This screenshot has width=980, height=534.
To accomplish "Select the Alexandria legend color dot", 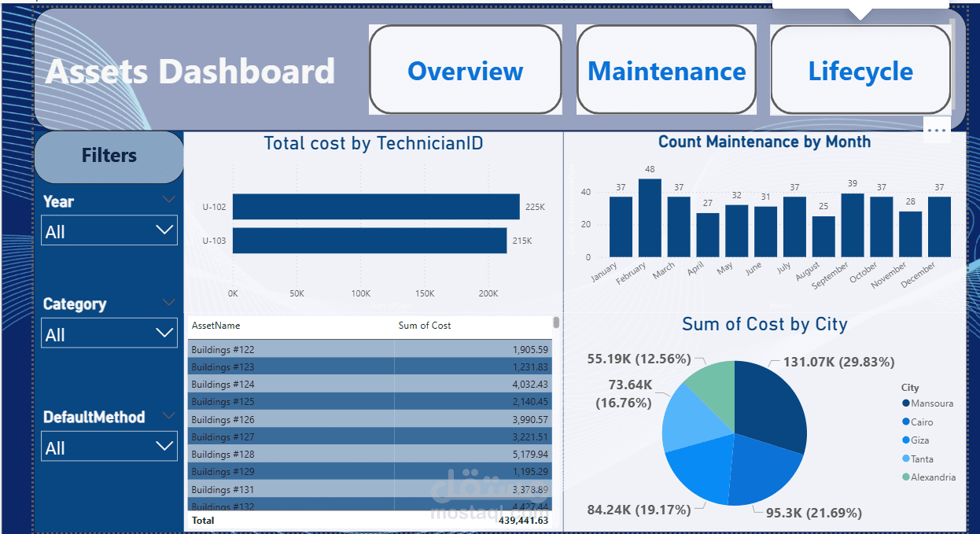I will pos(905,477).
